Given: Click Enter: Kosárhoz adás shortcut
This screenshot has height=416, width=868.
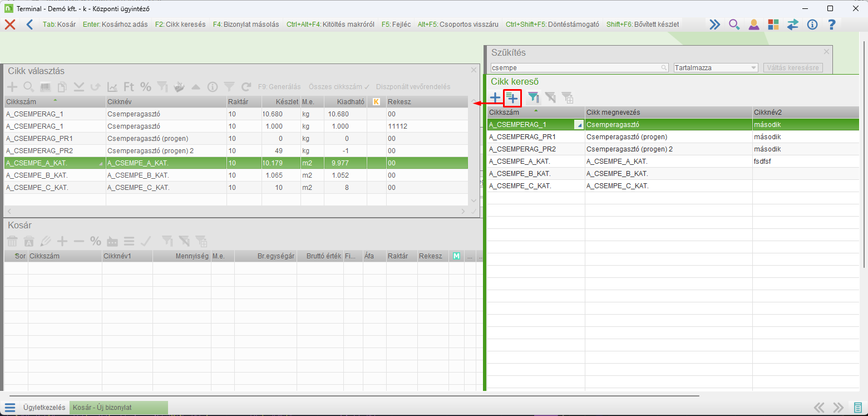Looking at the screenshot, I should coord(116,25).
